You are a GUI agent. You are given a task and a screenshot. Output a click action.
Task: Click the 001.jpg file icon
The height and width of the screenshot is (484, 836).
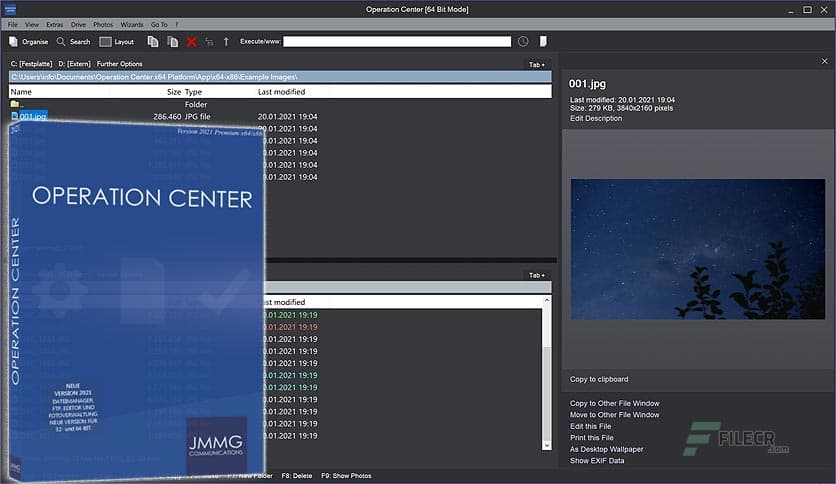point(15,116)
